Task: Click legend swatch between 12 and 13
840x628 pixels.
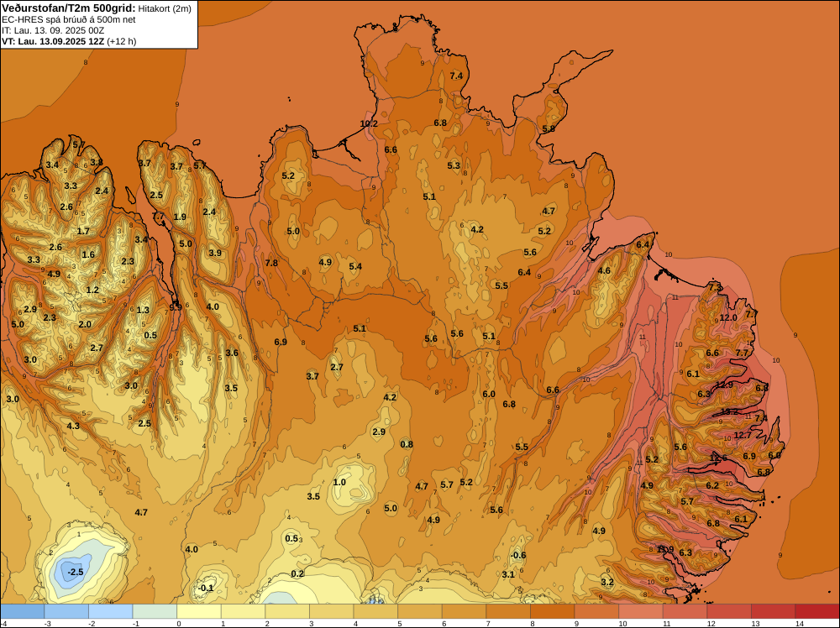Action: 729,611
